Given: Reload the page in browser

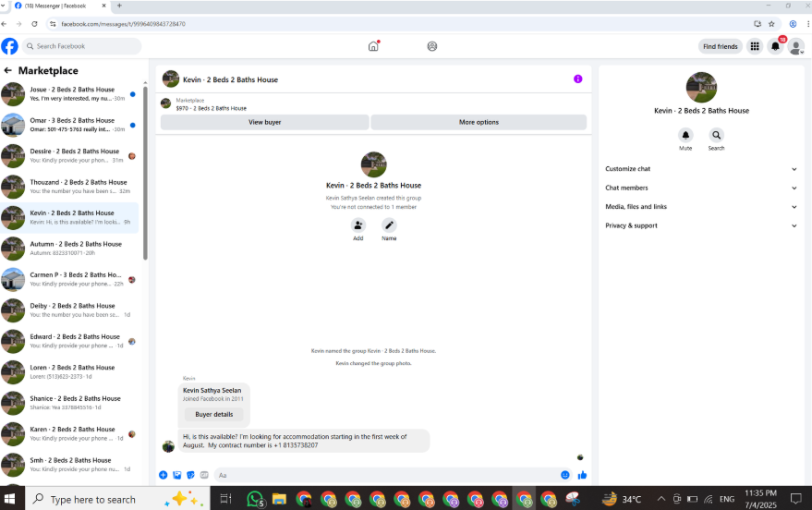Looking at the screenshot, I should pyautogui.click(x=34, y=24).
